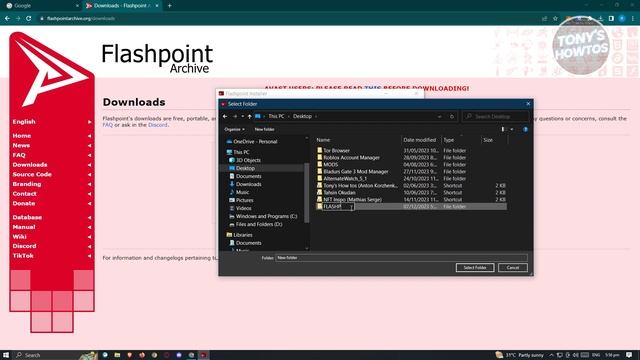Open 3D Objects in the navigation pane
Image resolution: width=640 pixels, height=360 pixels.
[248, 160]
